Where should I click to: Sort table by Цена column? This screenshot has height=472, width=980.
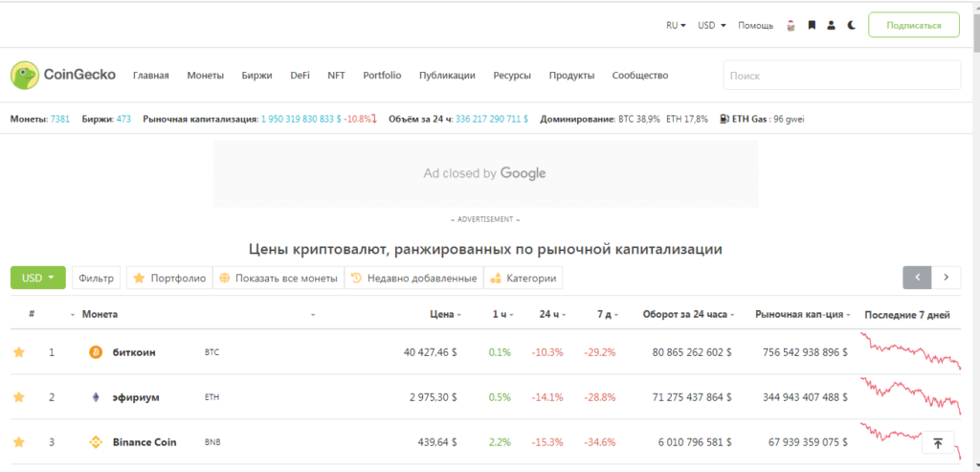[446, 314]
